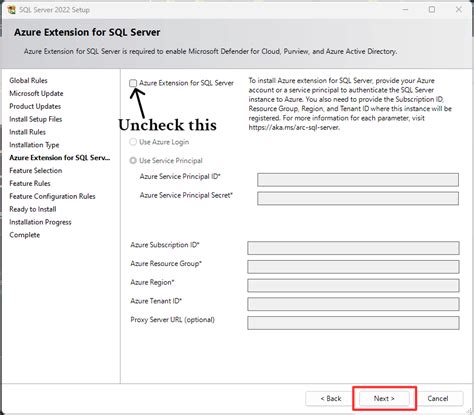
Task: Select Install Rules step in sidebar
Action: click(x=27, y=132)
